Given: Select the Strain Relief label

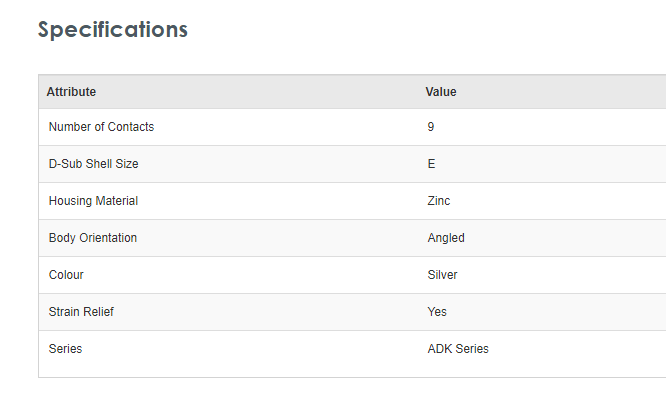Looking at the screenshot, I should coord(81,312).
